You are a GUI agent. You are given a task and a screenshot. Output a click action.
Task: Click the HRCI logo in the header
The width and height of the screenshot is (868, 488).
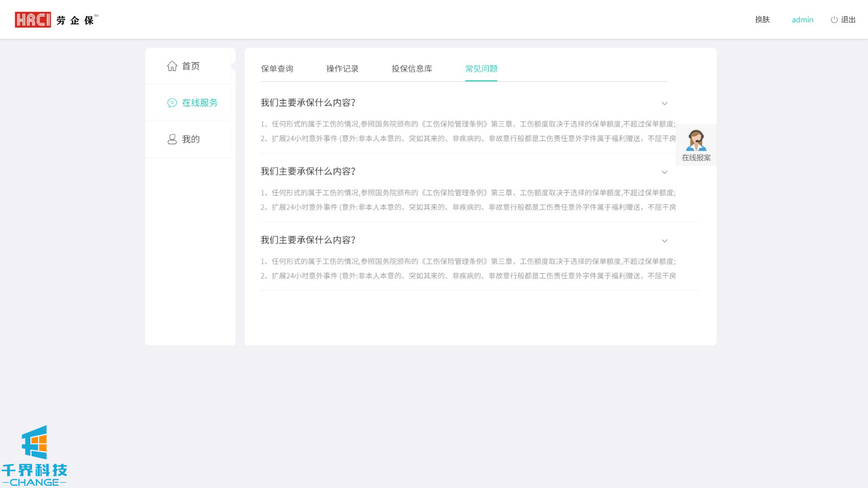(x=33, y=20)
